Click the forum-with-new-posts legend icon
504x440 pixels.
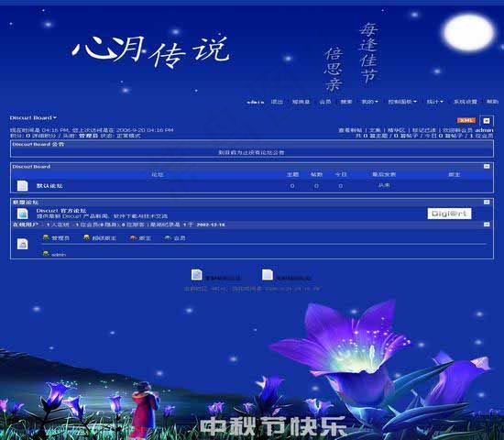pos(197,275)
